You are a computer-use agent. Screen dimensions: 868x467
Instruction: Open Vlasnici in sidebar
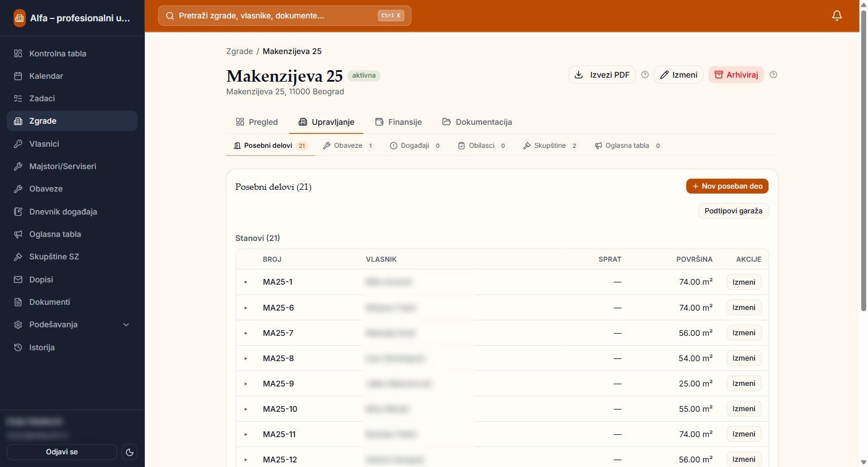(x=72, y=144)
